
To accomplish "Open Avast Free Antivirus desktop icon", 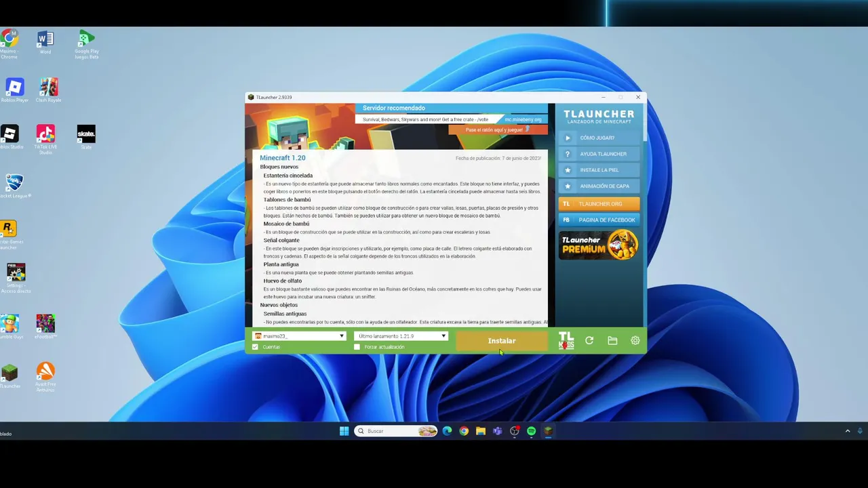I will click(45, 377).
